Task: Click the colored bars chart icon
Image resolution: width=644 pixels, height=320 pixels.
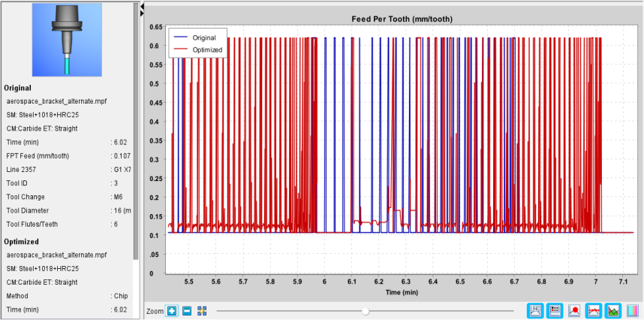Action: tap(632, 311)
